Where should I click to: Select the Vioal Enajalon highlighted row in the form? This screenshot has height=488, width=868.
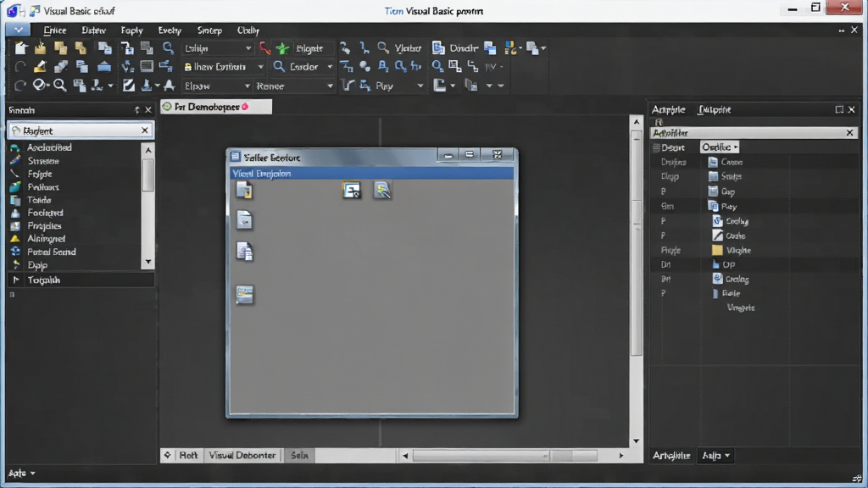371,173
